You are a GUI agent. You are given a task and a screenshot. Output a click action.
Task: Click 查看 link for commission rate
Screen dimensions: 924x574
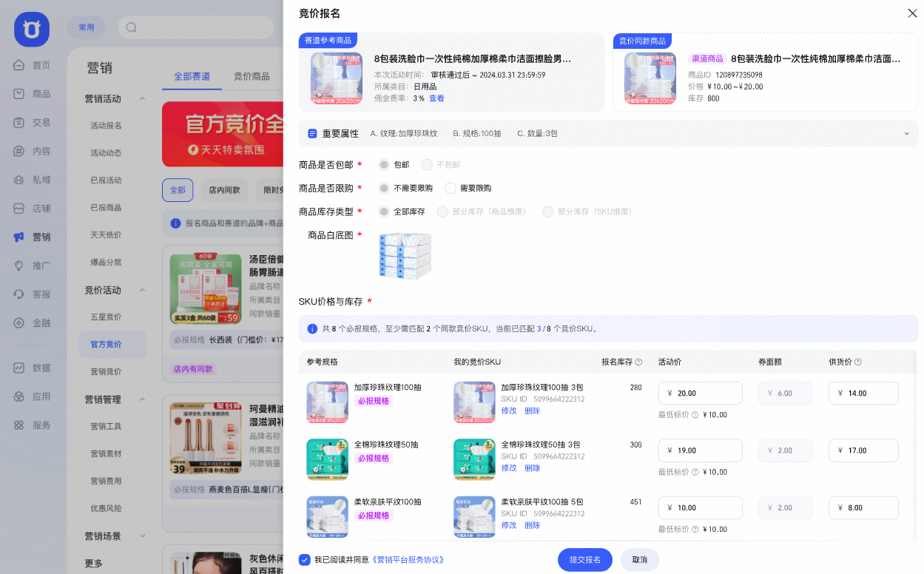(436, 98)
